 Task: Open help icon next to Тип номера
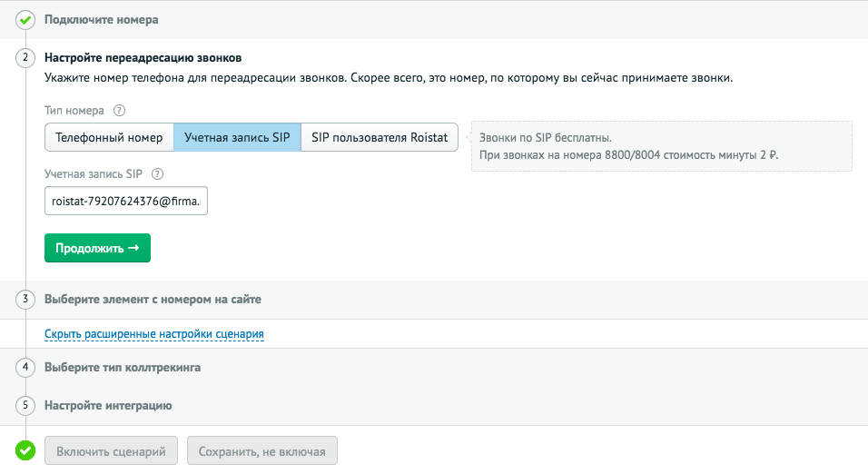coord(119,110)
